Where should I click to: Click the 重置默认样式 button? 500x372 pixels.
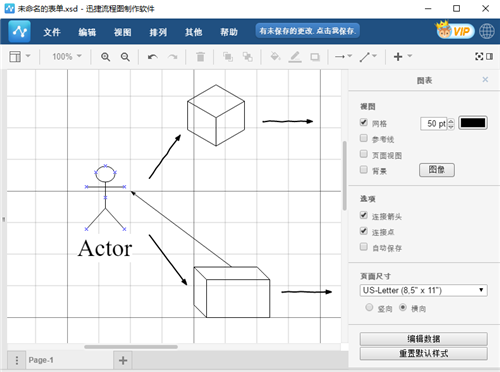[424, 354]
